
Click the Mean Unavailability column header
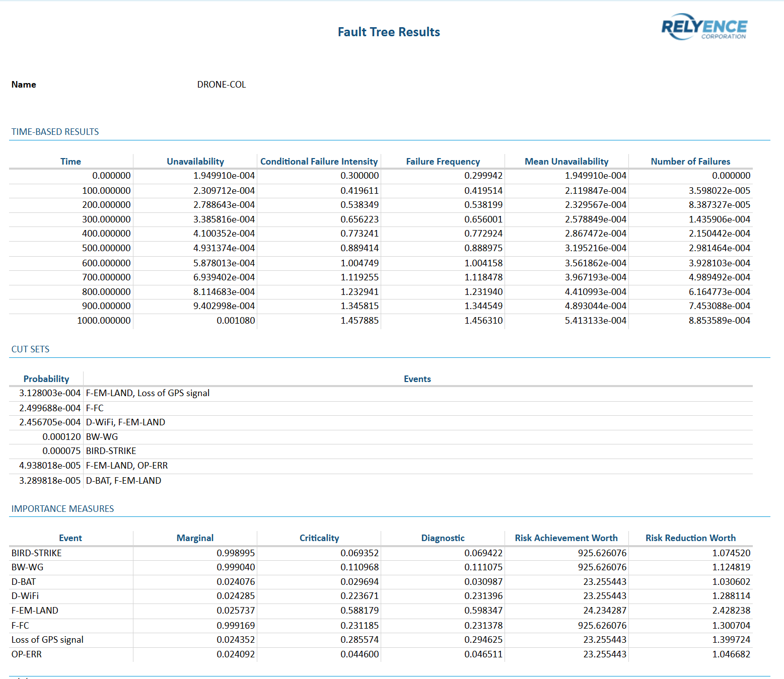pyautogui.click(x=566, y=161)
